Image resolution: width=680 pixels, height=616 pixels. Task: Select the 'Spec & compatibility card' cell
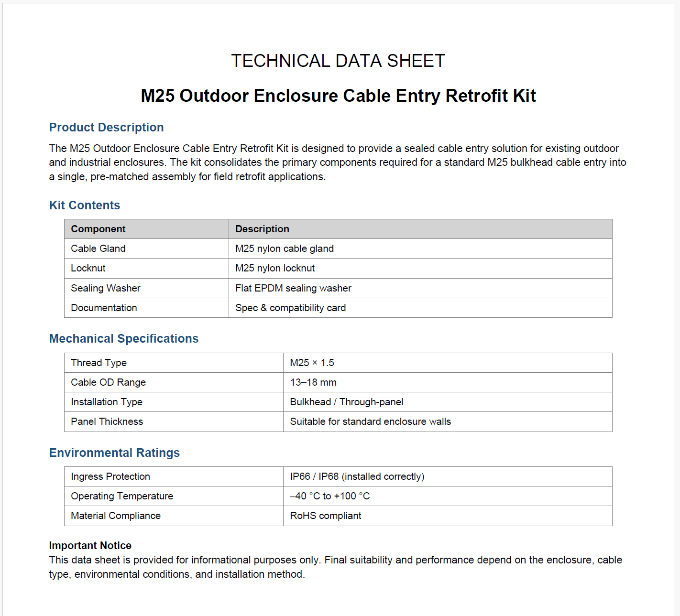coord(290,308)
